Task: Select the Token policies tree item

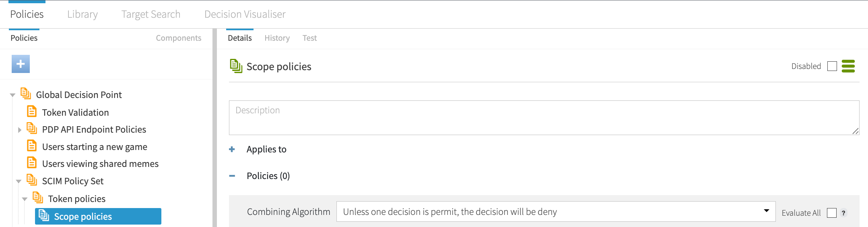Action: [x=76, y=199]
